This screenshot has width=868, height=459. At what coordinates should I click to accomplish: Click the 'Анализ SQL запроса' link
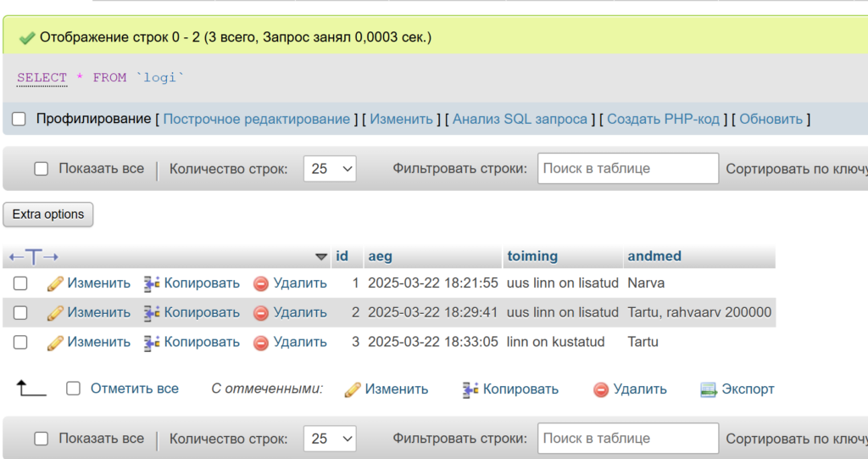click(520, 120)
